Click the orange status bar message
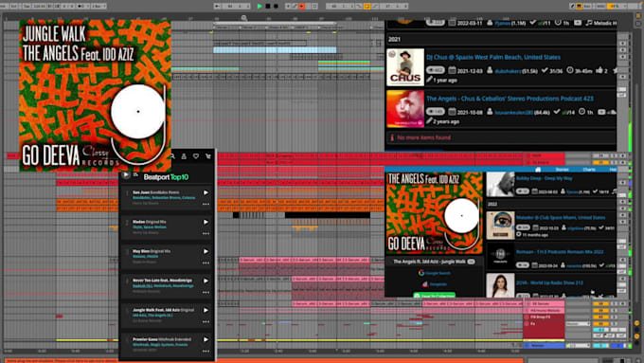 pyautogui.click(x=263, y=360)
